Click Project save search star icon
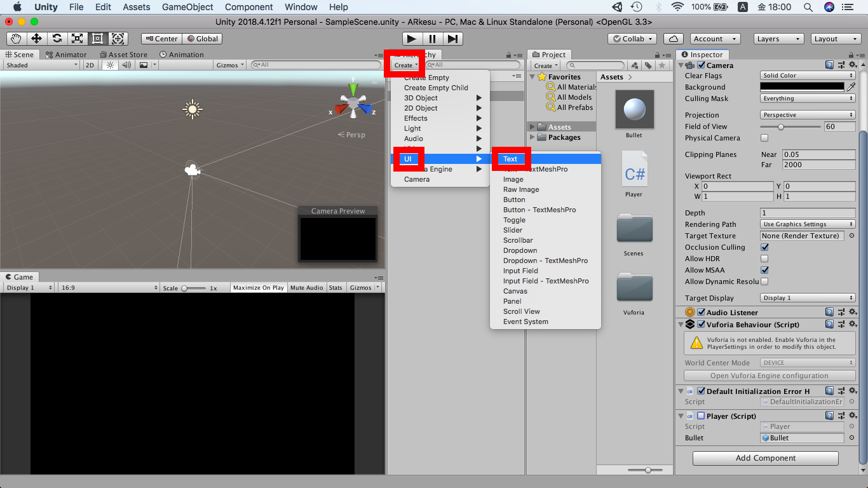868x488 pixels. point(662,65)
